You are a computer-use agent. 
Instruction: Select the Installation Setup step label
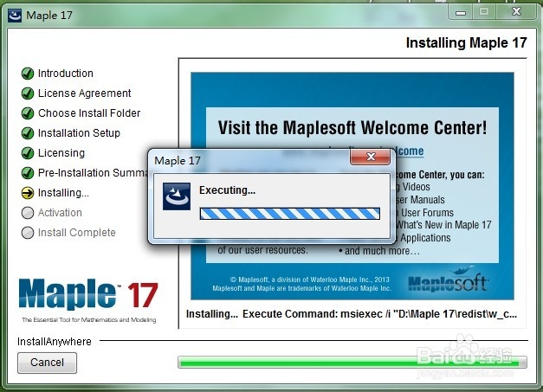pos(79,133)
